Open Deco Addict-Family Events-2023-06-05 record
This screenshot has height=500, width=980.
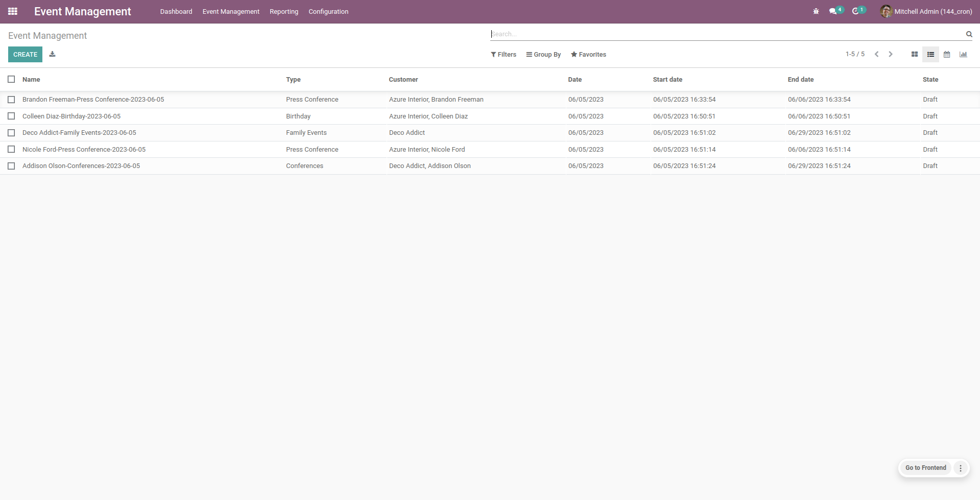79,133
